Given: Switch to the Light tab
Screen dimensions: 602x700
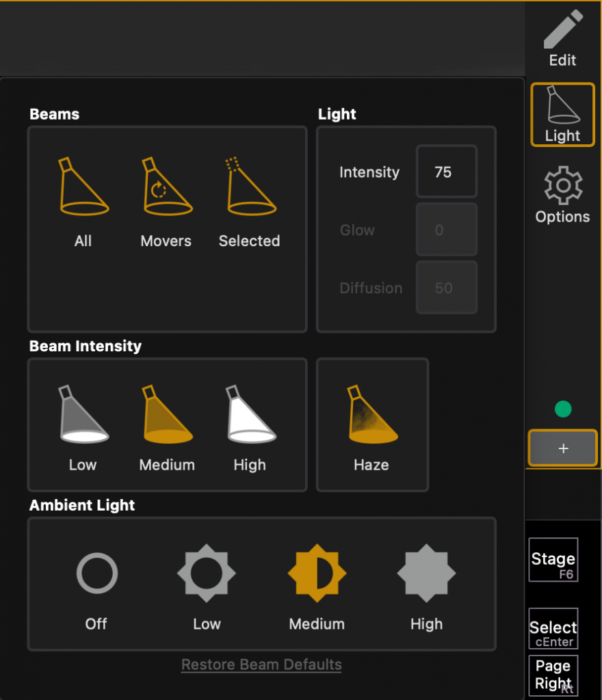Looking at the screenshot, I should [562, 115].
